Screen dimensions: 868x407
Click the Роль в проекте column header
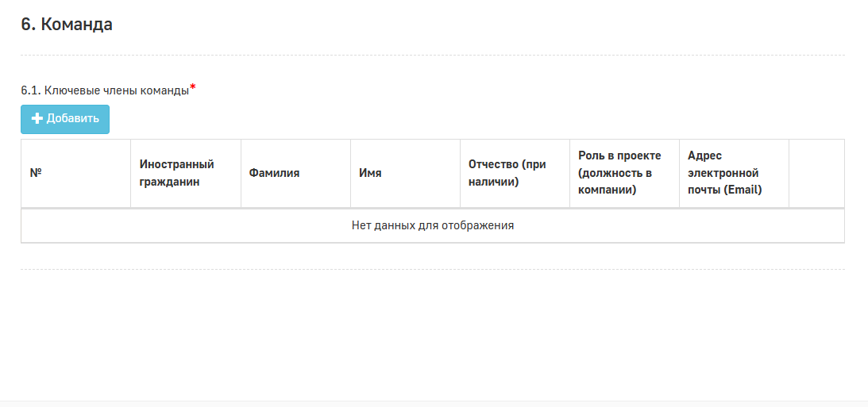coord(624,174)
